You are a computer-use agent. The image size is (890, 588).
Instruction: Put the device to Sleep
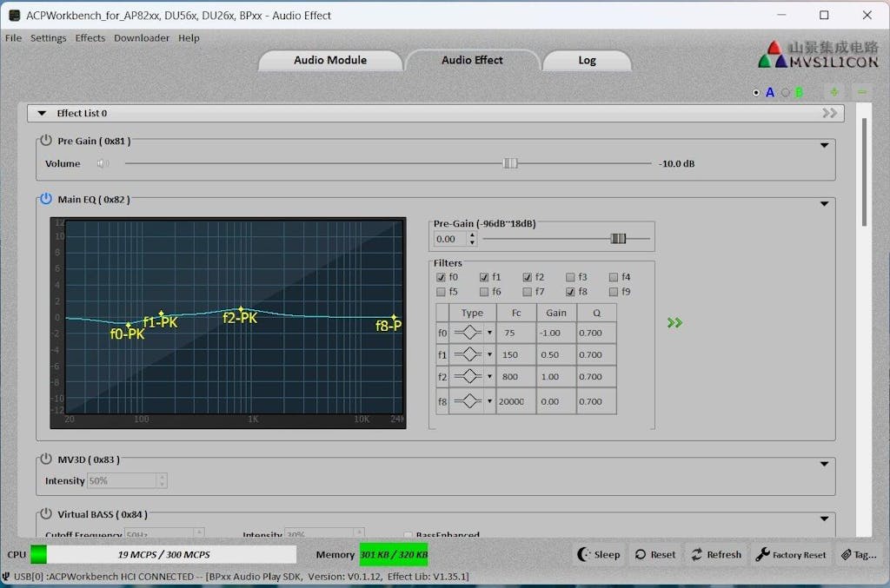599,554
